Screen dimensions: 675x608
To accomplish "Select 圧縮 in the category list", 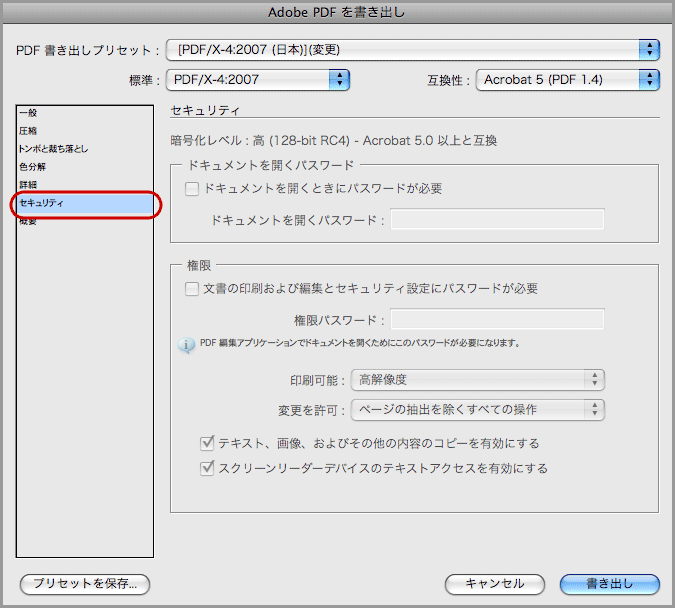I will (85, 131).
